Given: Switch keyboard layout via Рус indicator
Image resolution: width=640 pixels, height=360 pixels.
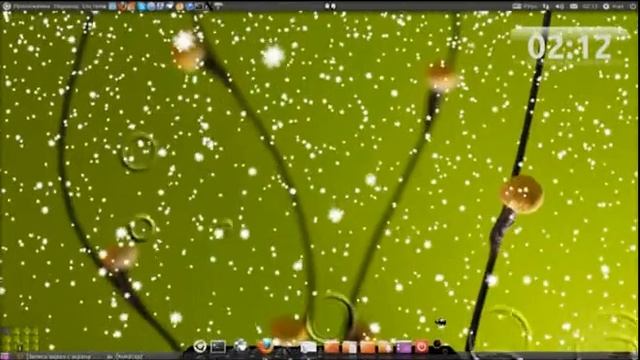Looking at the screenshot, I should pyautogui.click(x=530, y=7).
